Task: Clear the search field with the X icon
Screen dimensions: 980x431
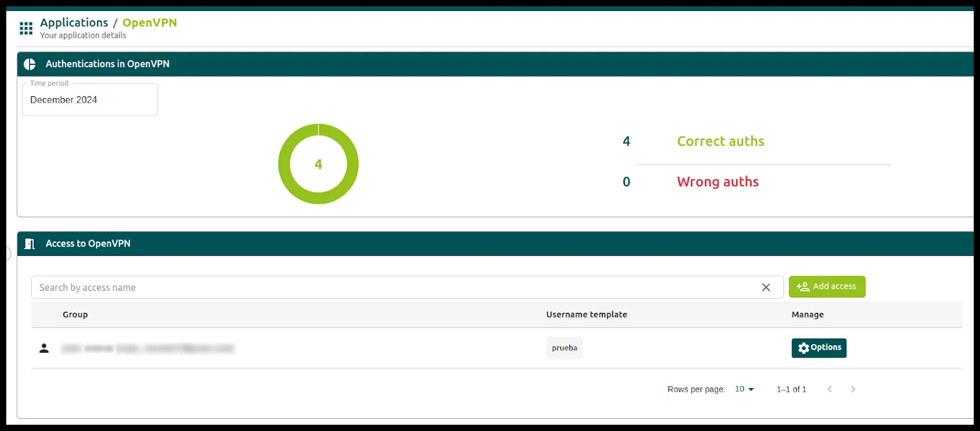Action: (766, 288)
